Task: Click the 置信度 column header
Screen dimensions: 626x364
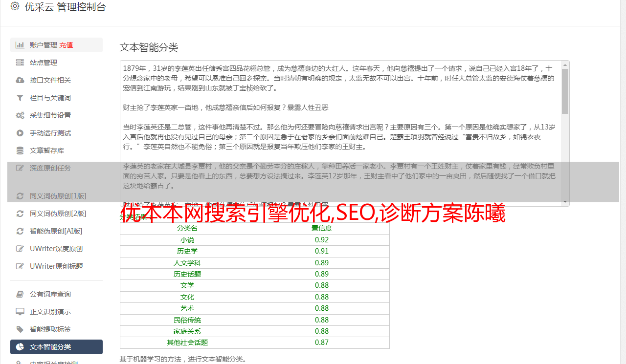Action: (322, 228)
